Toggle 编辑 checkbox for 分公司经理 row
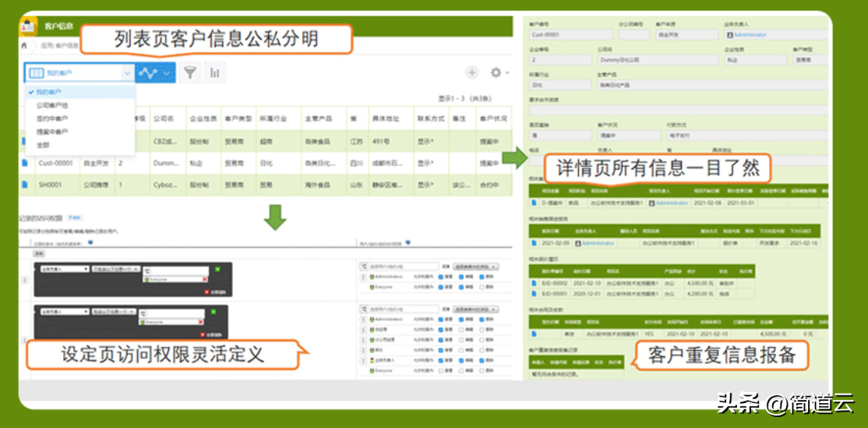Image resolution: width=868 pixels, height=428 pixels. [x=461, y=340]
